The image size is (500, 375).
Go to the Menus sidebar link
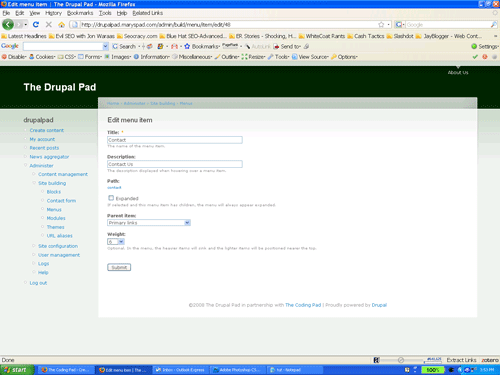click(54, 210)
